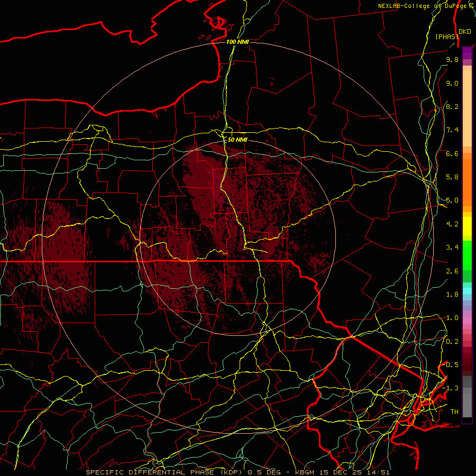Select the 4.2 scale value
The width and height of the screenshot is (476, 476).
coord(452,224)
